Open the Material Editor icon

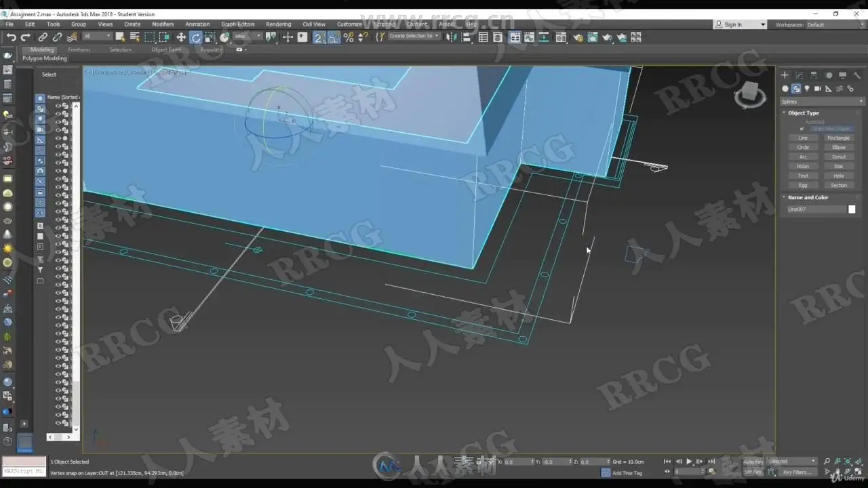[x=561, y=37]
